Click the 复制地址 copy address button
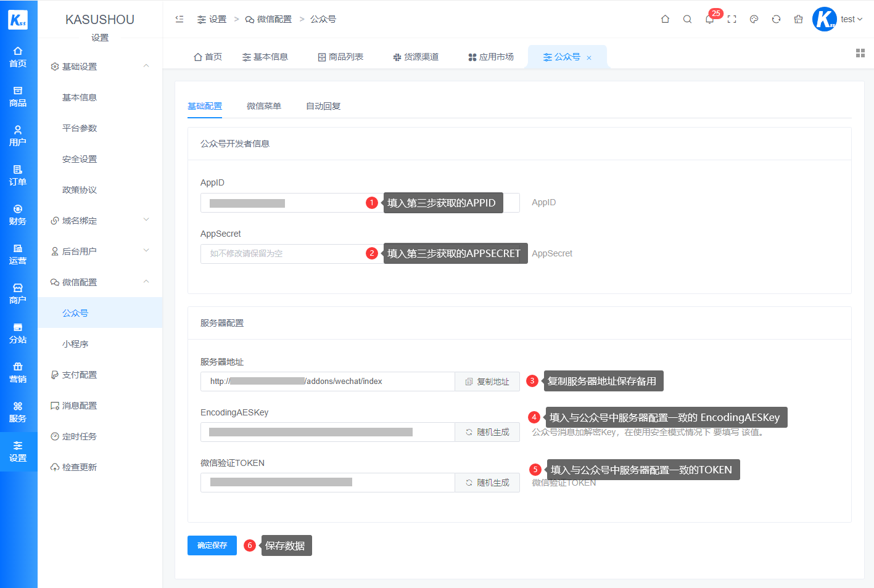The image size is (874, 588). coord(487,382)
